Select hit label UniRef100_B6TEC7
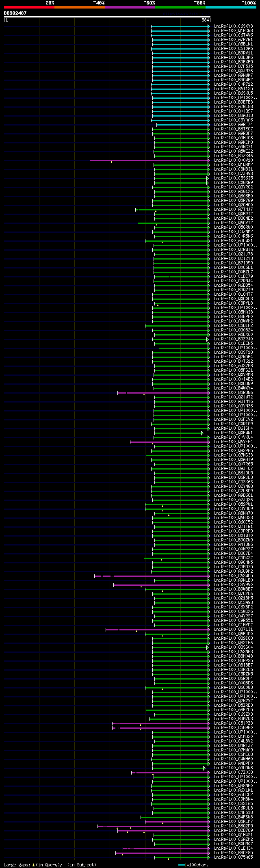Viewport: 260px width, 868px height. pos(233,129)
